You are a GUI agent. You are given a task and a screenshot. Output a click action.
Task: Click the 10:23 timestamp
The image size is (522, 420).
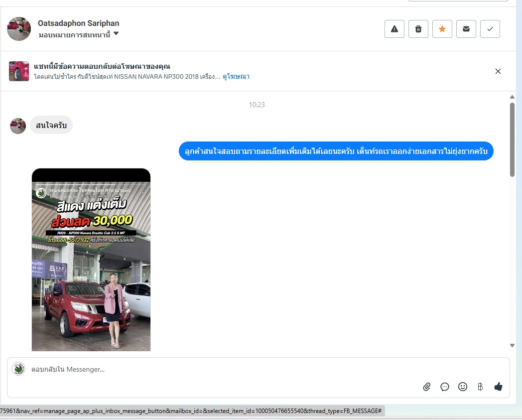(x=257, y=105)
